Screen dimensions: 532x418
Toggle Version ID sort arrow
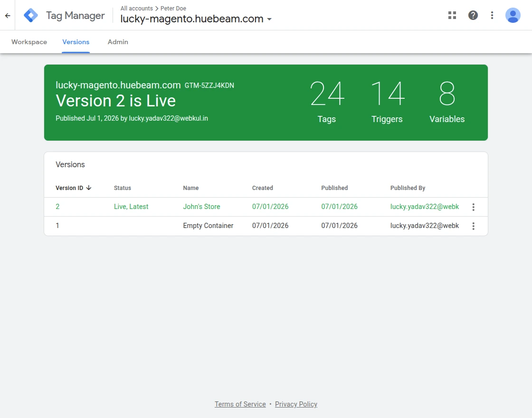pos(88,188)
